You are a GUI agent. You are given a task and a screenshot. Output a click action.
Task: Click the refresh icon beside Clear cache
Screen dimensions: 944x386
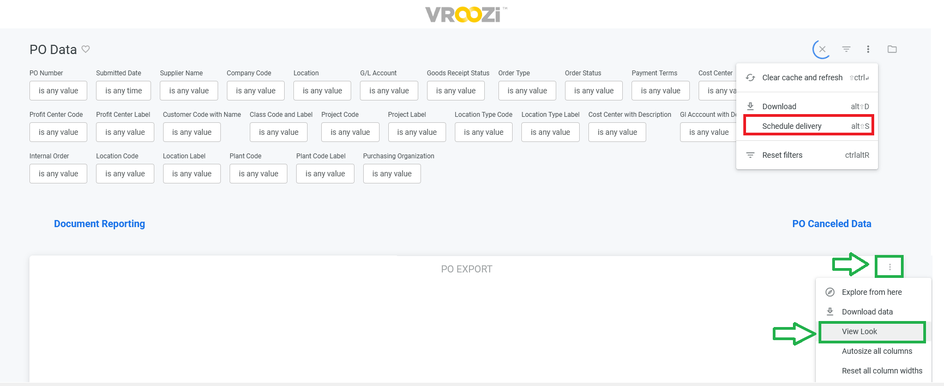coord(750,78)
